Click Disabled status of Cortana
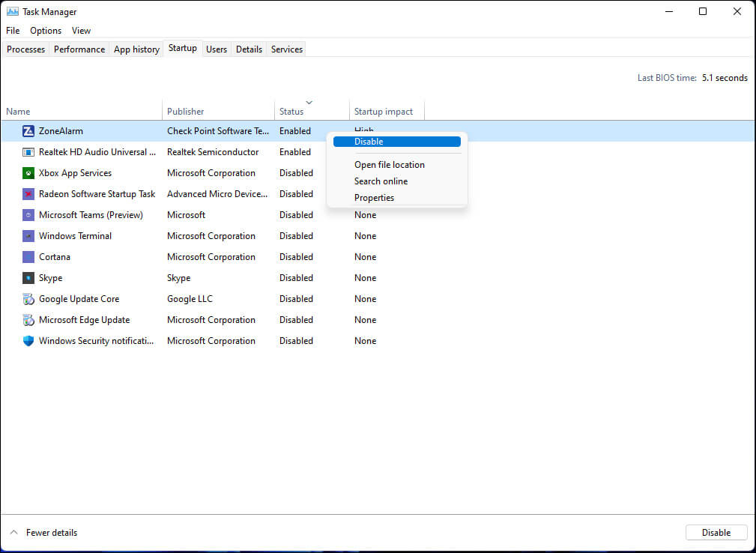 (296, 257)
